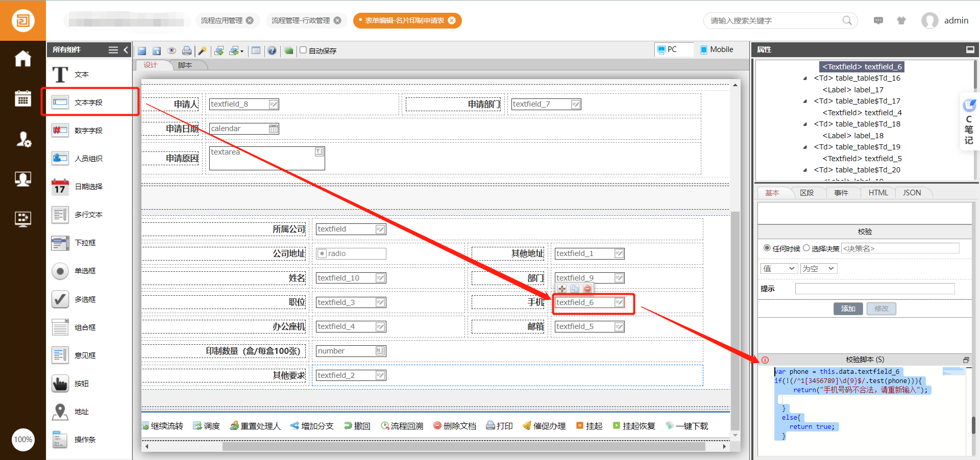Viewport: 980px width, 460px height.
Task: Select the 选择决策 radio button
Action: 806,248
